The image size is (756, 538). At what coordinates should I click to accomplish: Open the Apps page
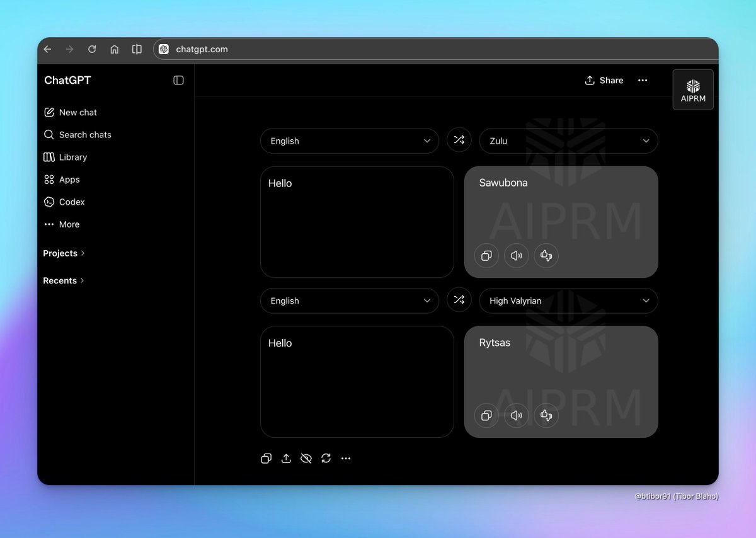pyautogui.click(x=62, y=180)
